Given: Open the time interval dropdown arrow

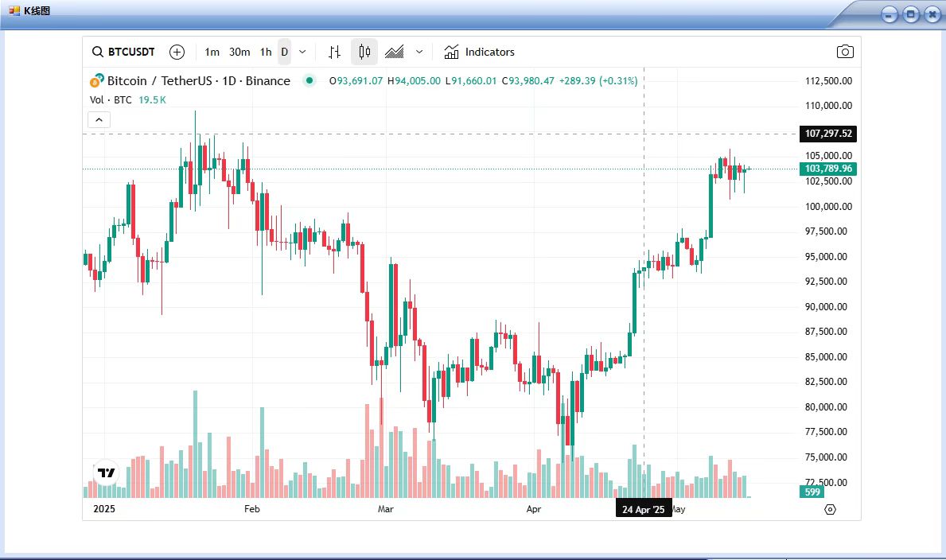Looking at the screenshot, I should coord(302,52).
